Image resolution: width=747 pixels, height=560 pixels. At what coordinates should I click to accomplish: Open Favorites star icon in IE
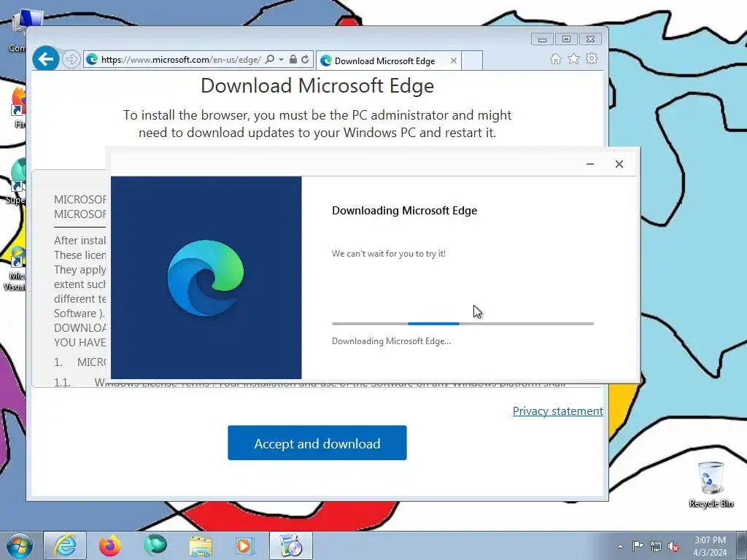click(x=573, y=58)
